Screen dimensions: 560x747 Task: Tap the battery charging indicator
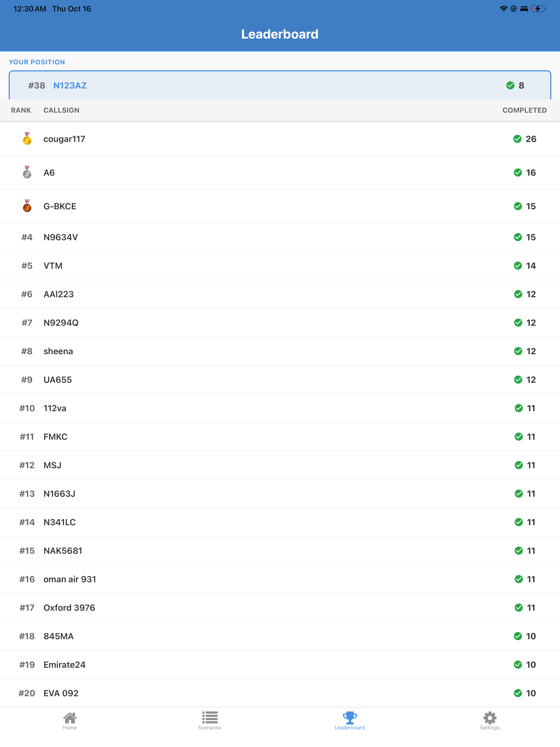538,9
